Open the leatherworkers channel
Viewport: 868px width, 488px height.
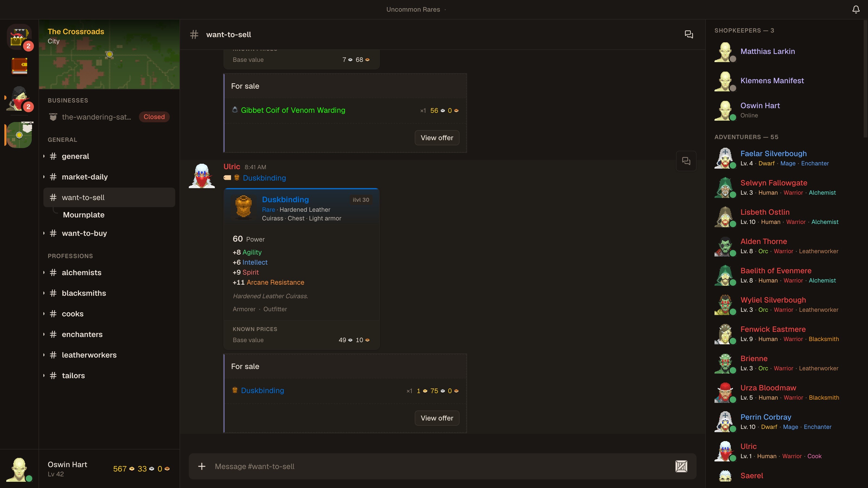109,355
